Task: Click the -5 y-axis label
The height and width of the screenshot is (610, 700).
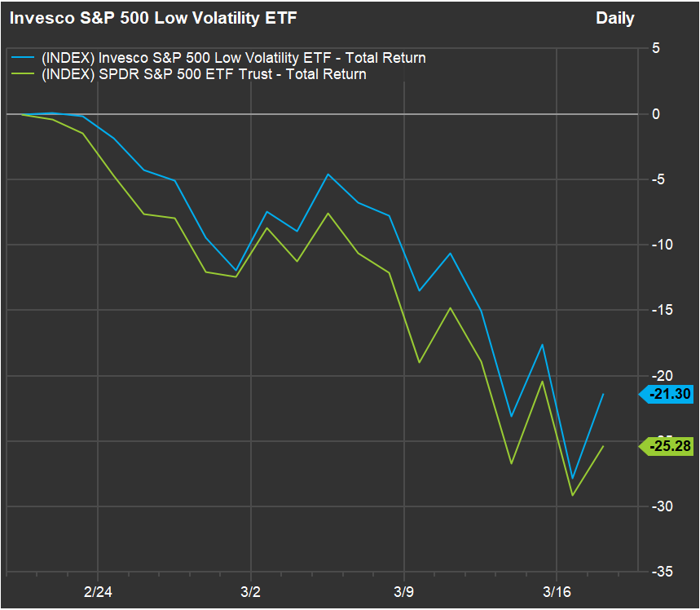Action: point(660,179)
